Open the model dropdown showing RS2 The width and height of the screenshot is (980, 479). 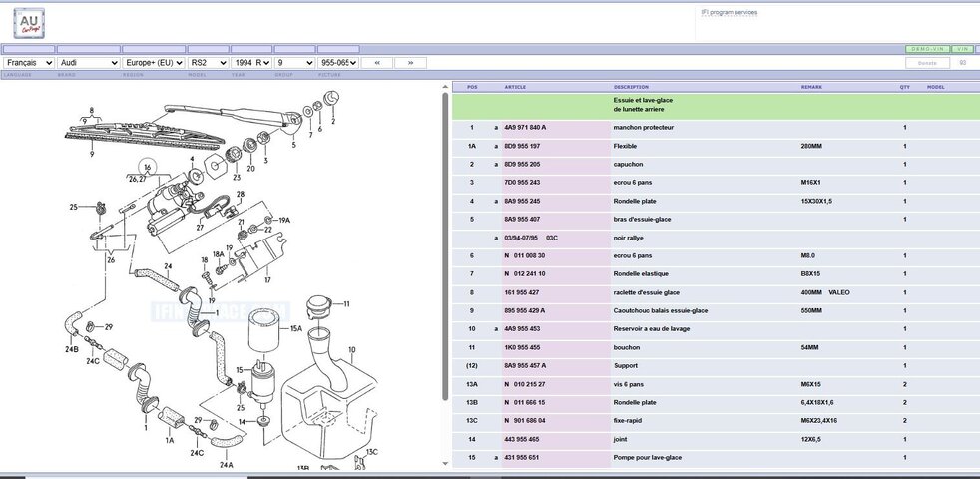click(209, 63)
